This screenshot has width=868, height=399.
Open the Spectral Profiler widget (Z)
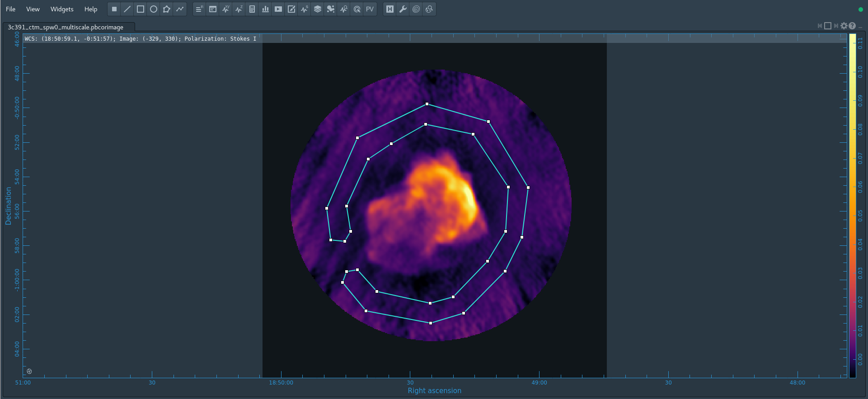[x=239, y=9]
